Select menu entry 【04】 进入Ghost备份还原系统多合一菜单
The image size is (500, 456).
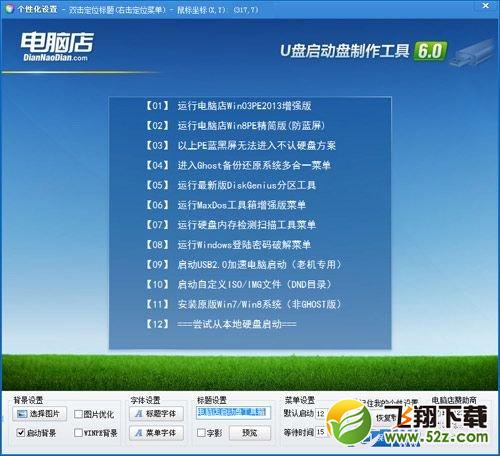coord(238,165)
